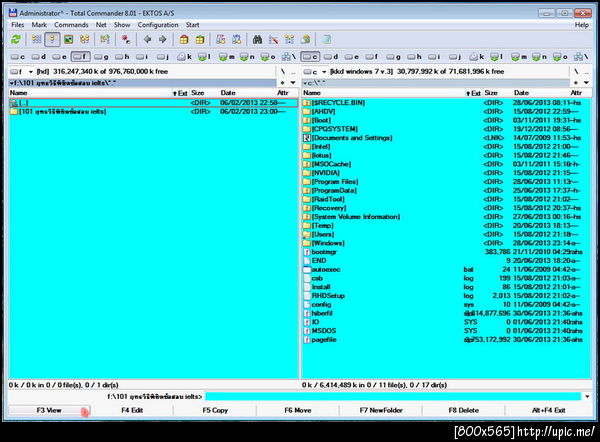Go forward with the right arrow icon
Viewport: 600px width, 442px height.
click(x=163, y=39)
